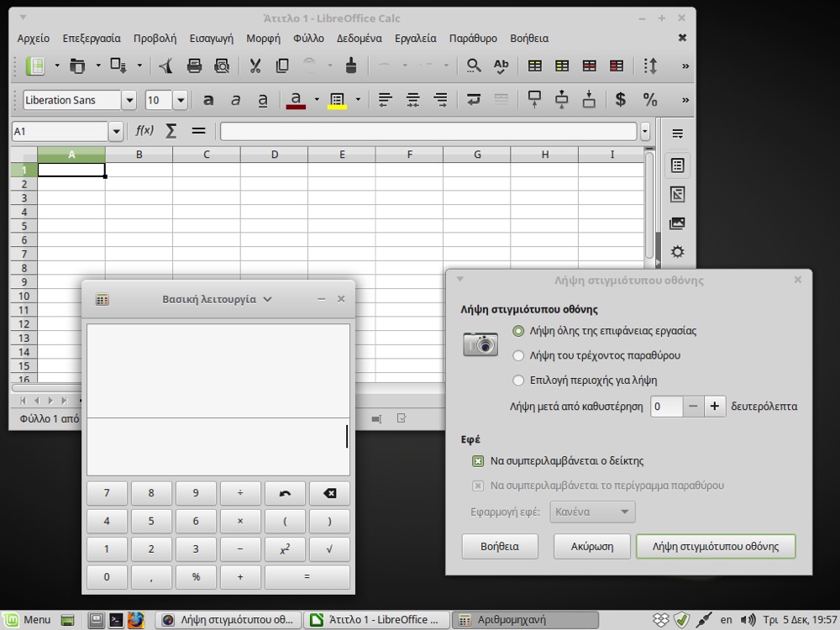
Task: Align cell text to the right
Action: pos(440,100)
